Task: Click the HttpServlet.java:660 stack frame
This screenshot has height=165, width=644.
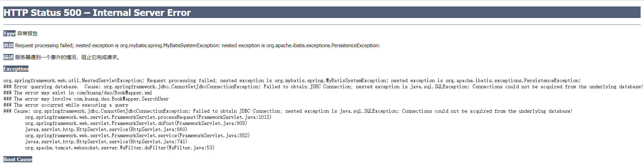Action: click(106, 129)
